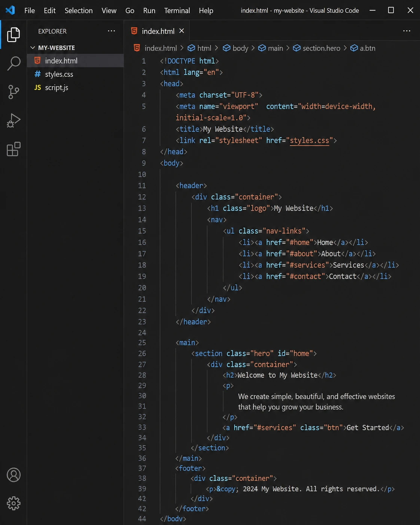Click HTML file icon in breadcrumb
Image resolution: width=420 pixels, height=525 pixels.
tap(137, 48)
